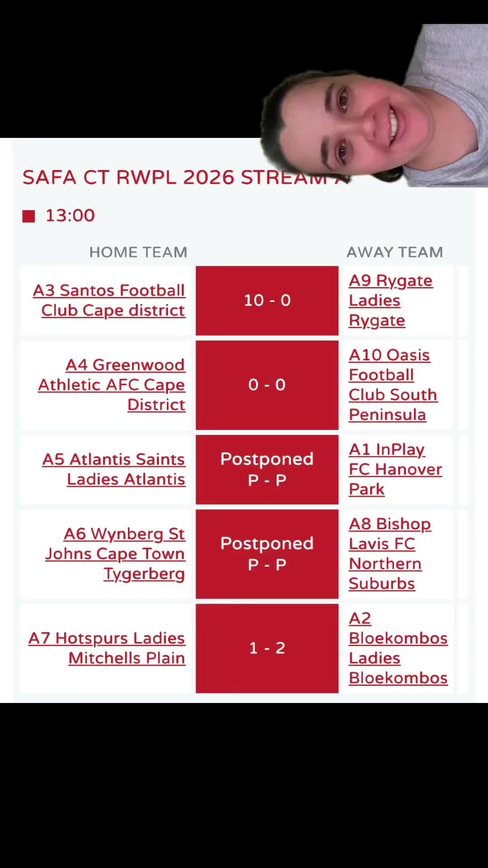
Task: Open A2 Bloekombos Ladies Bloekombos link
Action: pos(398,648)
